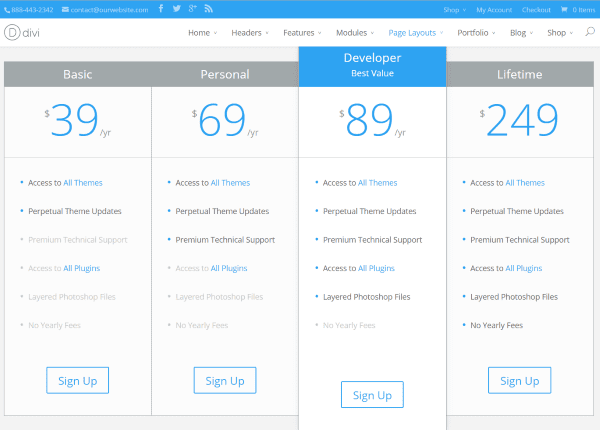Click the 89 per year price
Image resolution: width=600 pixels, height=430 pixels.
[372, 120]
